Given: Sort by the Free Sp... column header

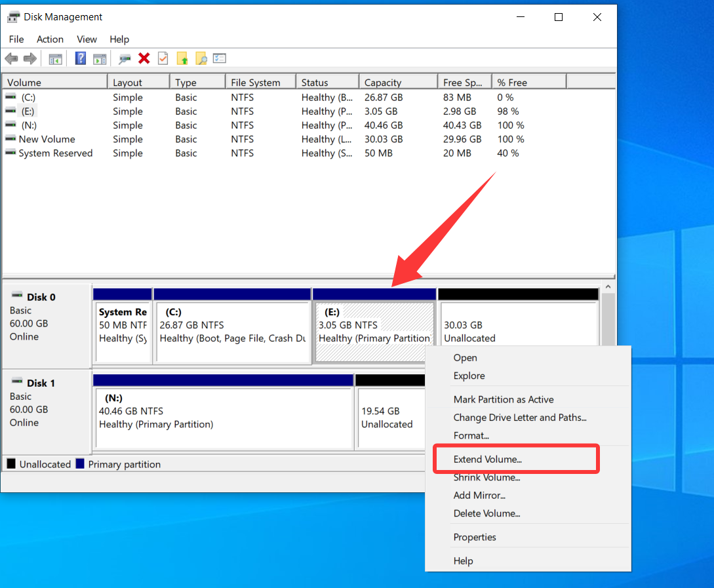Looking at the screenshot, I should pyautogui.click(x=465, y=83).
